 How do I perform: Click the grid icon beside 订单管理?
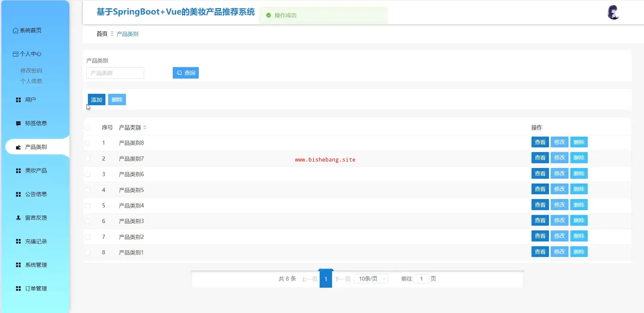pyautogui.click(x=19, y=289)
